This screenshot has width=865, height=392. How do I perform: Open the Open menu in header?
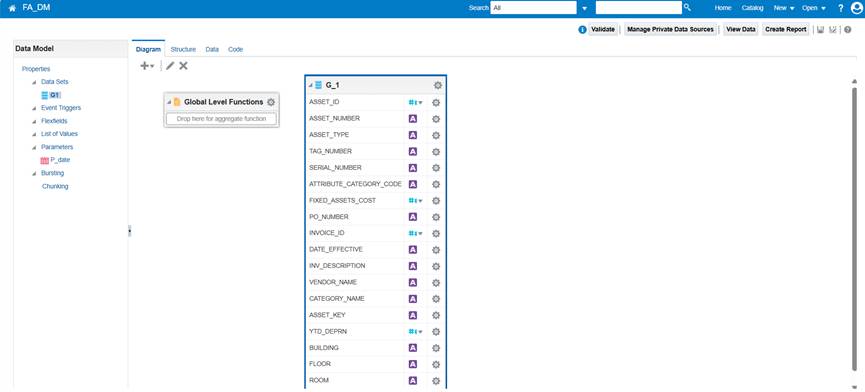tap(814, 8)
